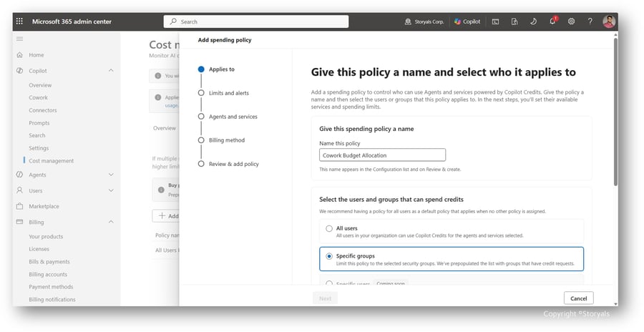Collapse the Copilot section chevron
The image size is (644, 332).
click(111, 71)
